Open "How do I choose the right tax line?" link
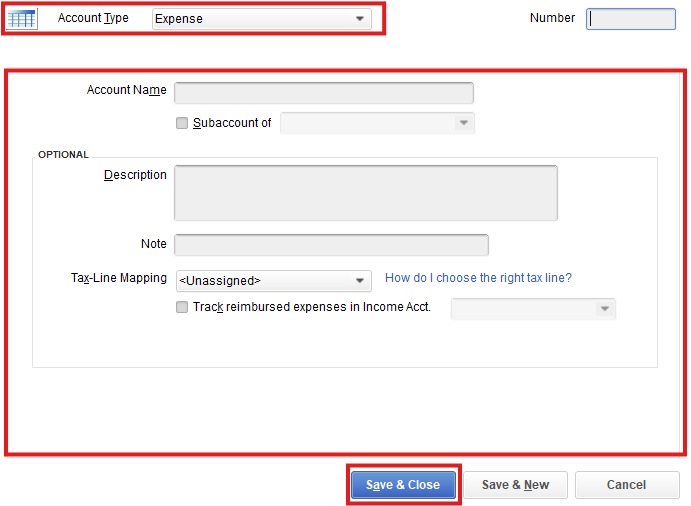The width and height of the screenshot is (691, 506). 478,278
